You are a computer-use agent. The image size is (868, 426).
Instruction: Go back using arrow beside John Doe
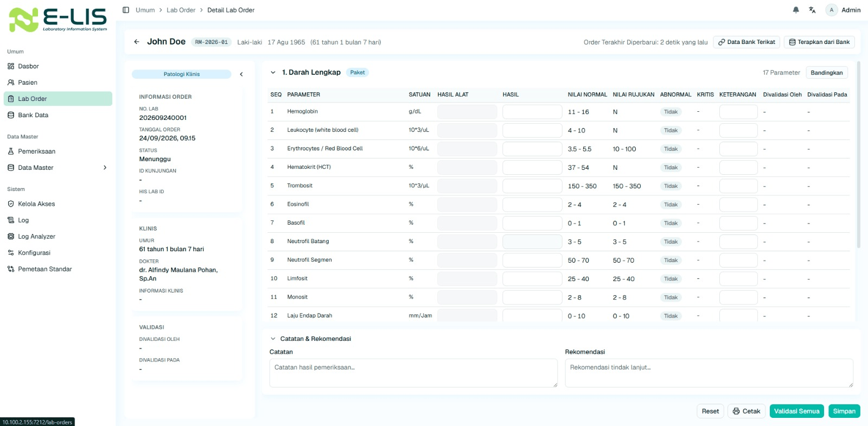[x=137, y=42]
